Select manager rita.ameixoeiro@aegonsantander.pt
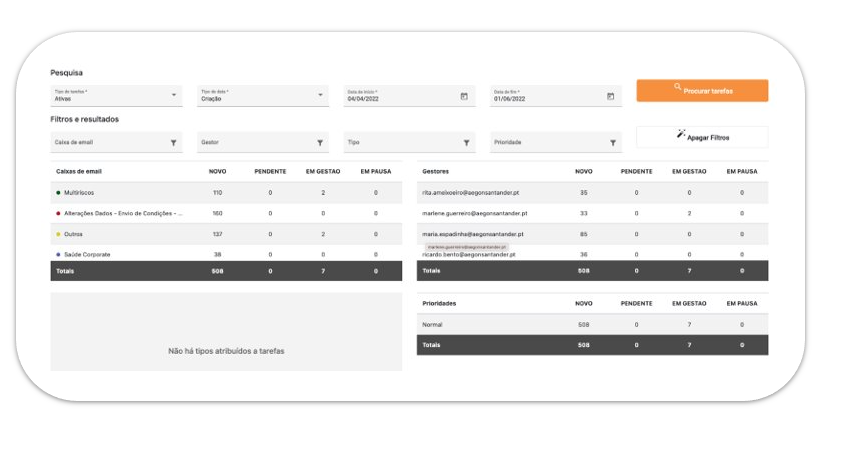 [x=470, y=192]
